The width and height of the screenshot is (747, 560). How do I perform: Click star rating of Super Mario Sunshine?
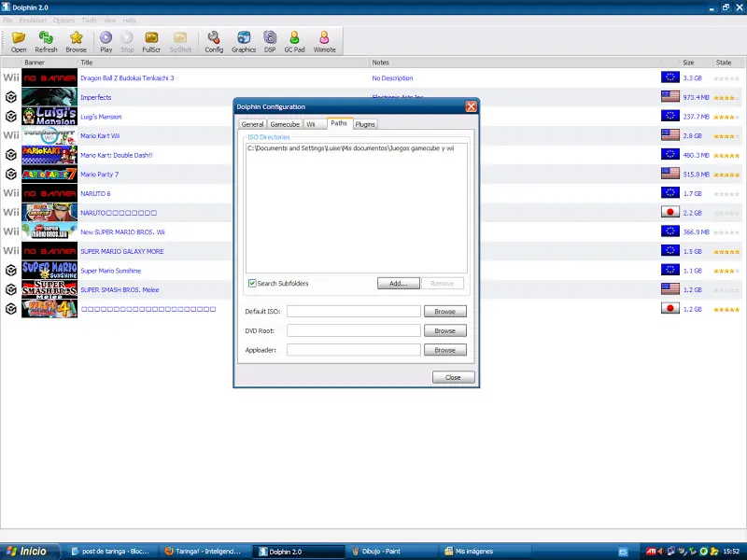click(726, 271)
